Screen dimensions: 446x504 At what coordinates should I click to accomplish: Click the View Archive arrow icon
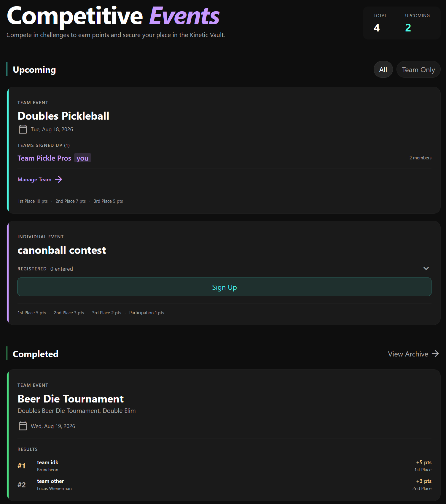tap(435, 354)
